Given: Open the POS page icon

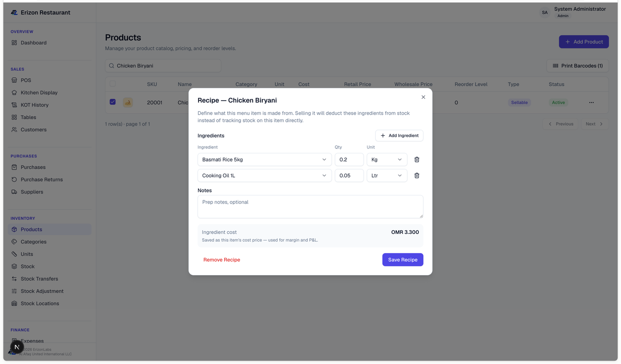Looking at the screenshot, I should (14, 80).
